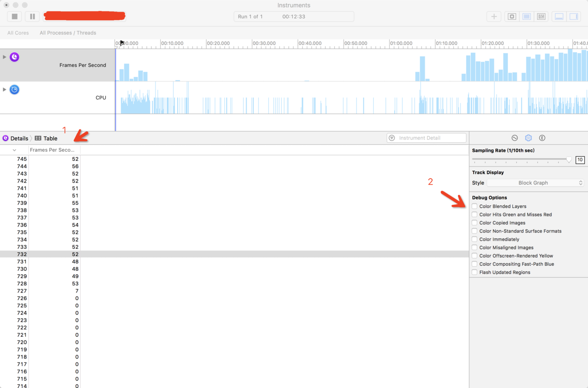Select sample row 720

pyautogui.click(x=234, y=342)
